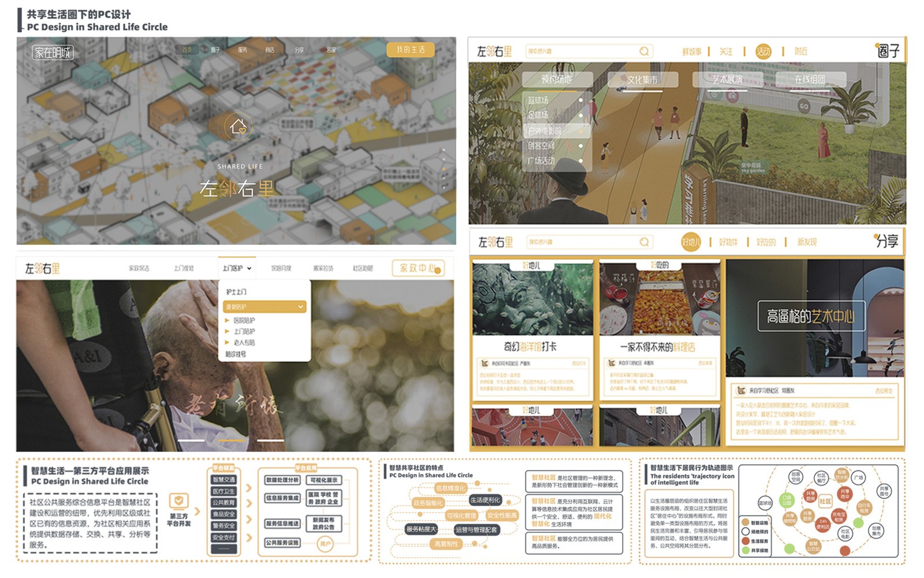Select the 创客空间 radio option
924x578 pixels.
coord(580,146)
